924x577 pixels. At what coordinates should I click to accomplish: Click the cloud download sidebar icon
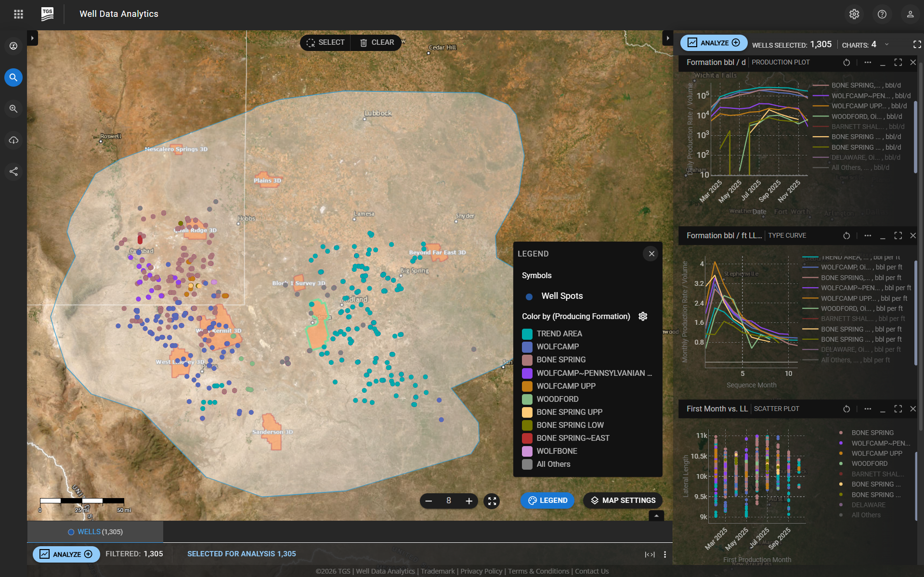(13, 140)
